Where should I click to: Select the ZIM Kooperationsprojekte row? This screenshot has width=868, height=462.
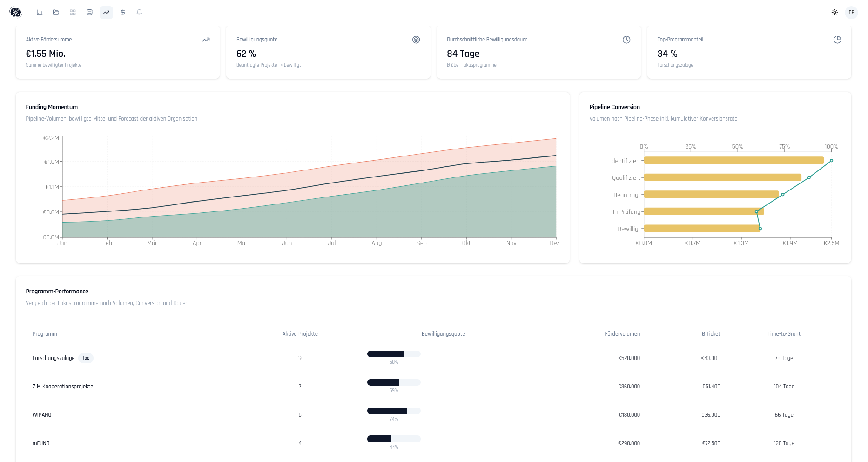pos(63,387)
